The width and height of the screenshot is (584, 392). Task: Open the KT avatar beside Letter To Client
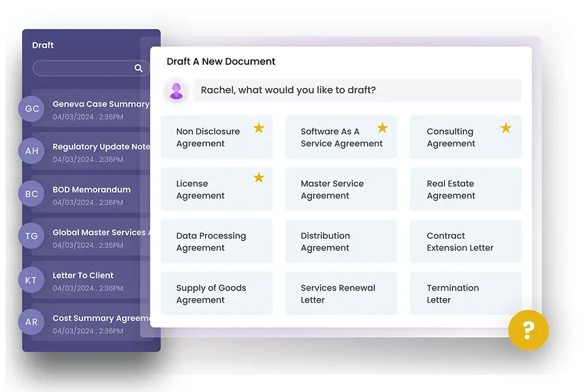click(x=31, y=279)
